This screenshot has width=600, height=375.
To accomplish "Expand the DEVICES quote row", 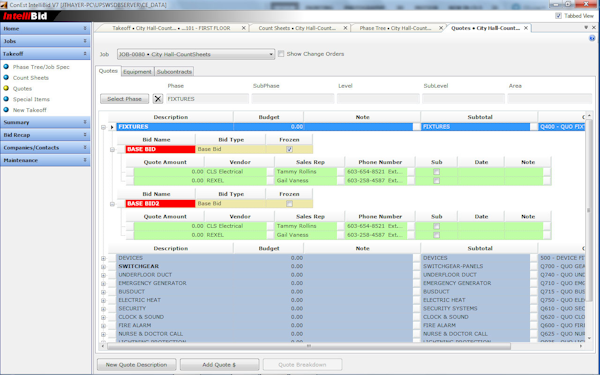I will click(103, 258).
